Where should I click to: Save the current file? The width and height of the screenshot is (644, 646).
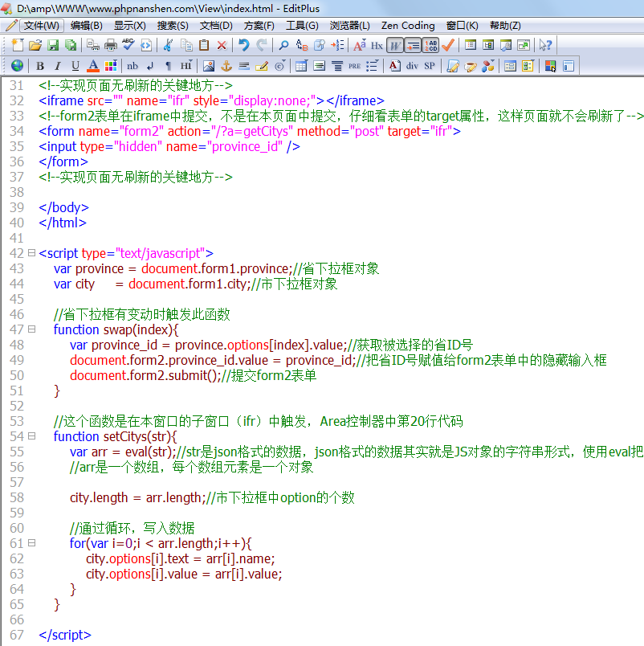click(53, 45)
